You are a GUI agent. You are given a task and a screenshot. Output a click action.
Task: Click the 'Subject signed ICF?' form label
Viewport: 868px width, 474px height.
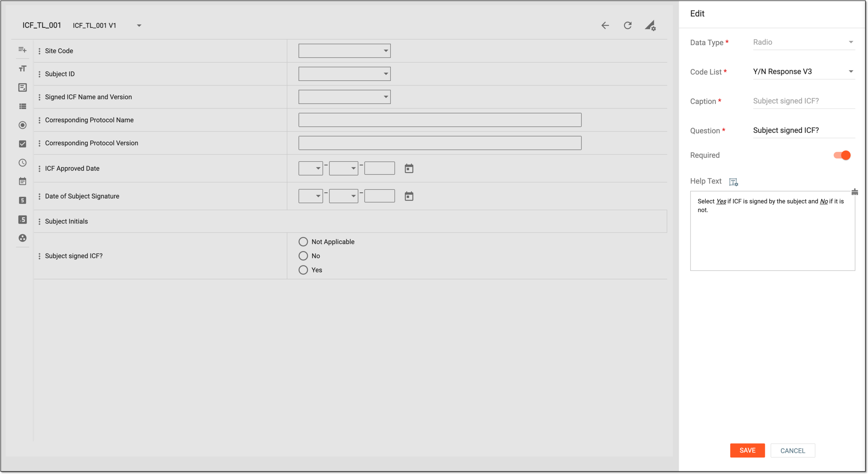(x=74, y=256)
